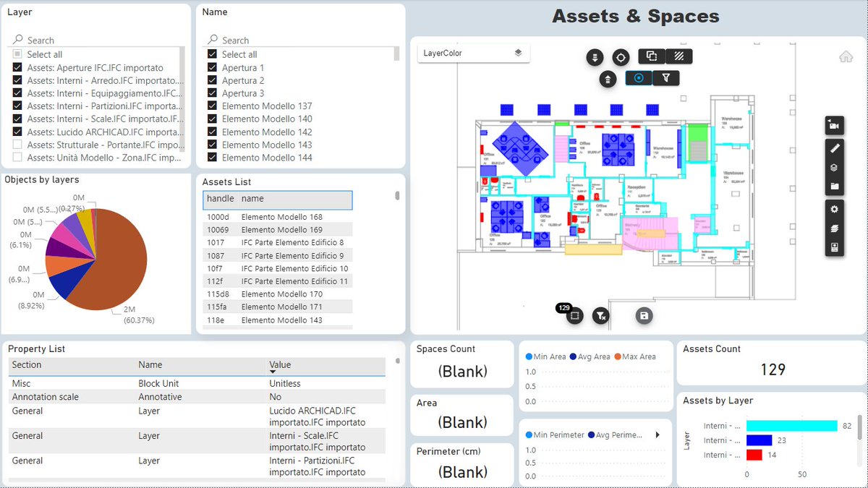This screenshot has width=868, height=488.
Task: Click the crosshair target viewer icon
Action: coord(621,57)
